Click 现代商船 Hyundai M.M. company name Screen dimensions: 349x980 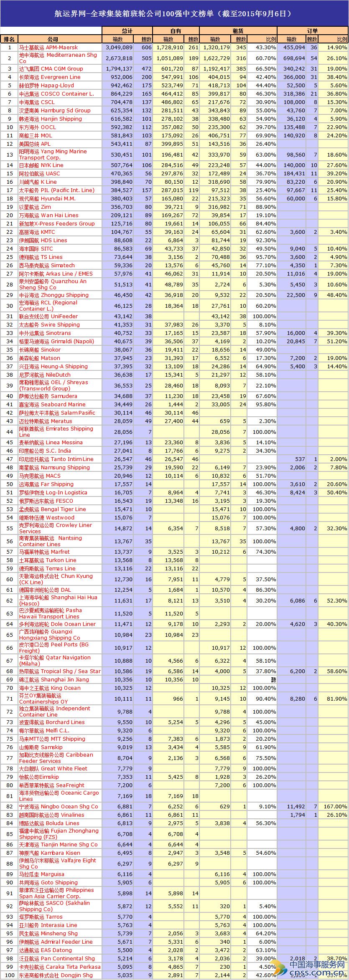pyautogui.click(x=47, y=199)
